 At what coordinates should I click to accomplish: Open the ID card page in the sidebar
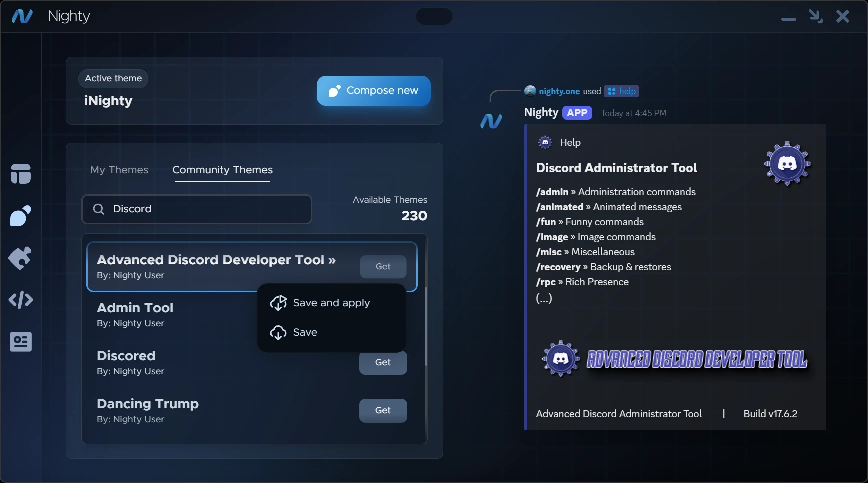pos(21,342)
